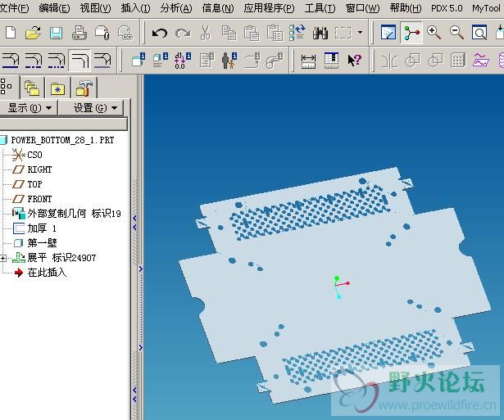Open the purple surface analysis icon
Image resolution: width=504 pixels, height=420 pixels.
tap(481, 61)
